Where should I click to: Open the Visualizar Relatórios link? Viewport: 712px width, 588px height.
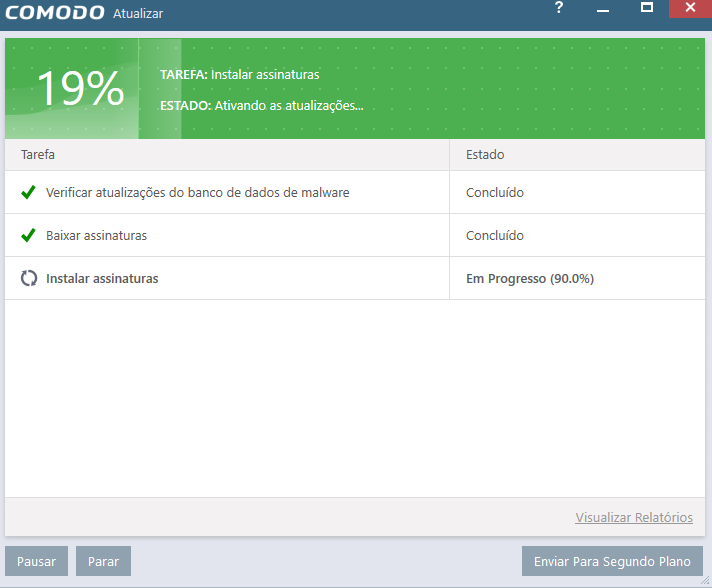(634, 517)
